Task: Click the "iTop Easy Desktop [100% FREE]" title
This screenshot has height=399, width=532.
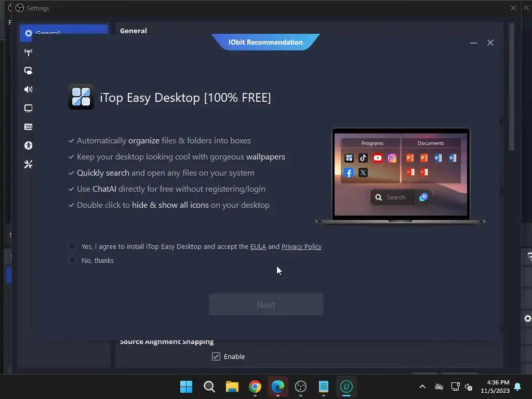Action: click(185, 98)
